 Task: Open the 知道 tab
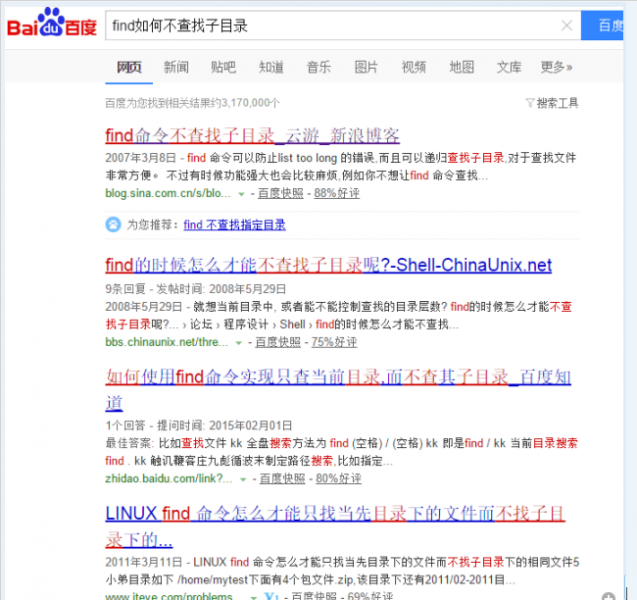click(x=271, y=67)
